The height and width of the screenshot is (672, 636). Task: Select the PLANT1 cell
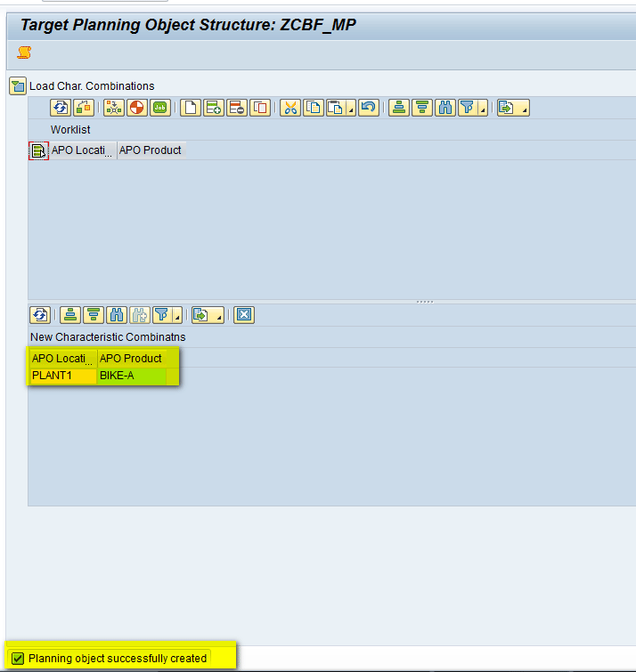(x=62, y=376)
